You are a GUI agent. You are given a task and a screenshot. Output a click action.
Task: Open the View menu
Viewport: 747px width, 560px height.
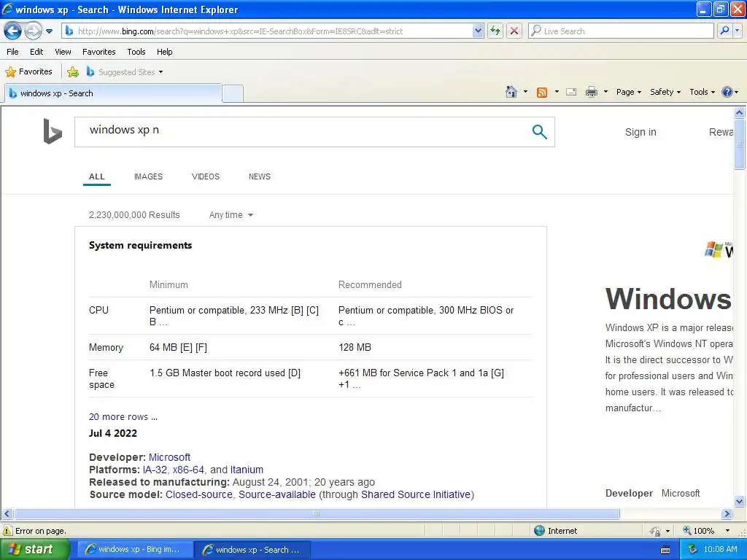pos(63,52)
